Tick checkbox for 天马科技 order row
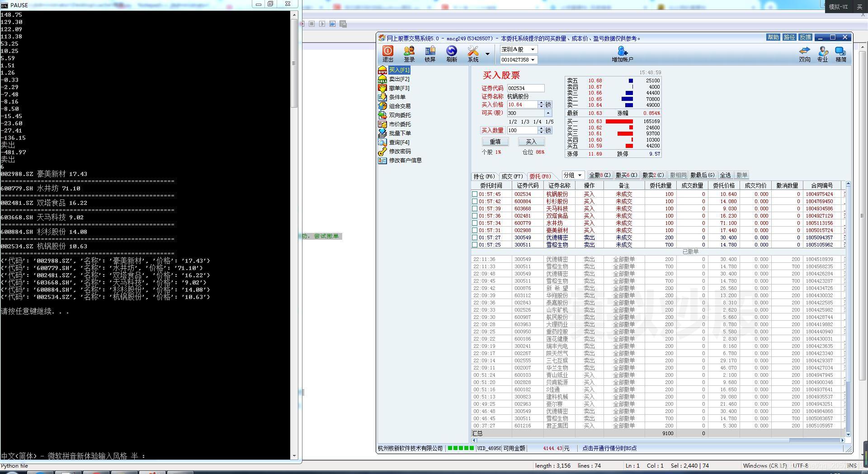 [x=475, y=209]
